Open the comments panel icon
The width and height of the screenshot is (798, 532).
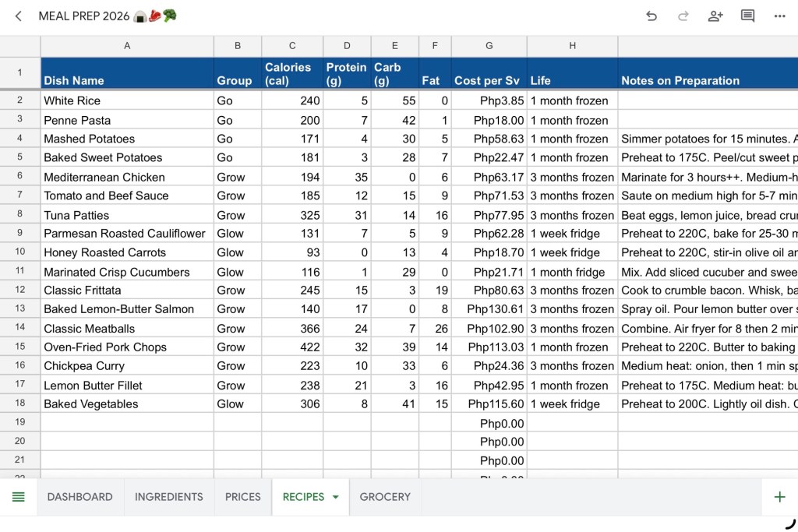[747, 16]
